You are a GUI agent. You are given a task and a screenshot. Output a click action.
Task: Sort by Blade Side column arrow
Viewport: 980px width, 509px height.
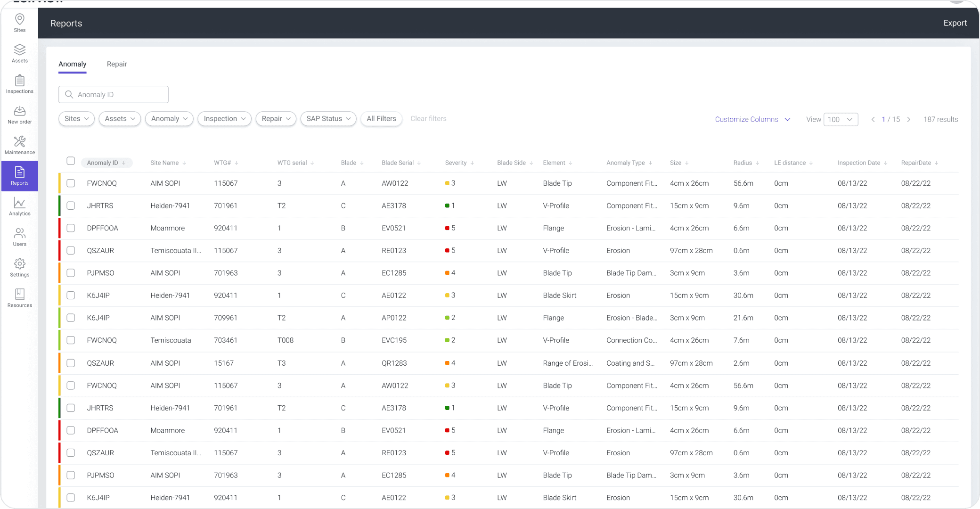point(531,163)
